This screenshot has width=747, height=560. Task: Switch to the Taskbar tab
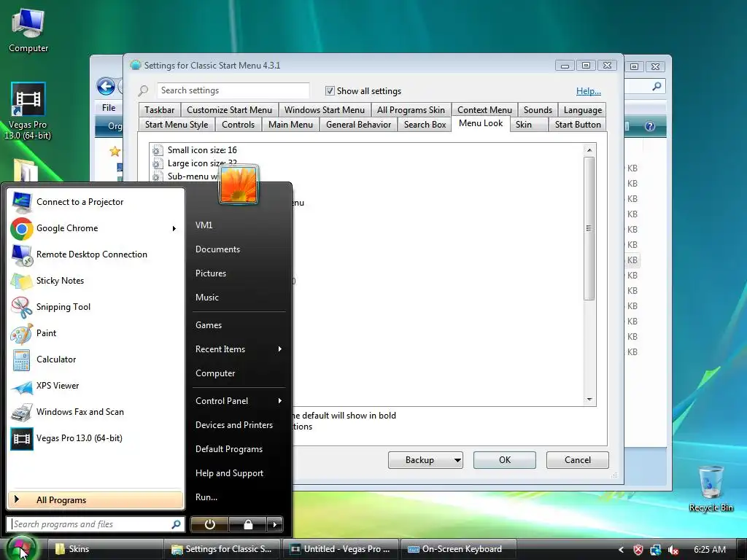(160, 110)
